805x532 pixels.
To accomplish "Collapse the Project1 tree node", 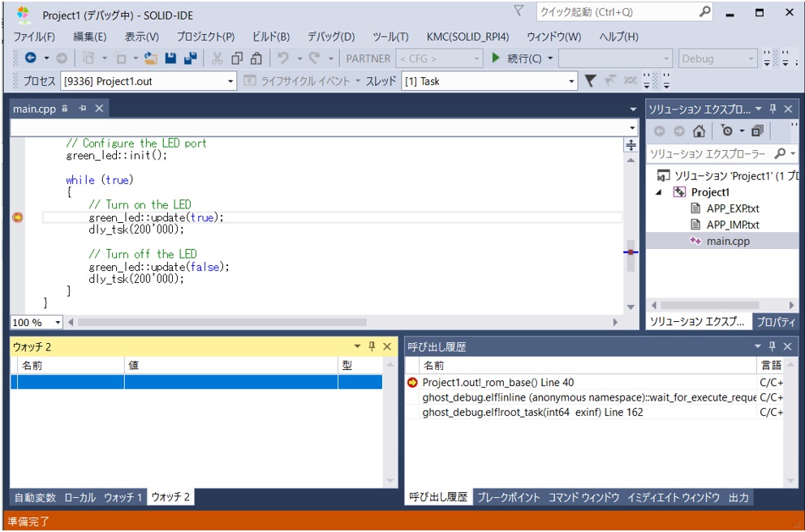I will (659, 192).
